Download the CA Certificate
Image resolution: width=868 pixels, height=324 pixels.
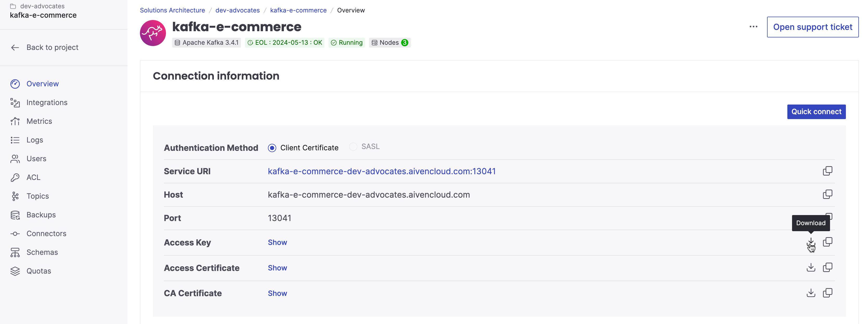811,293
